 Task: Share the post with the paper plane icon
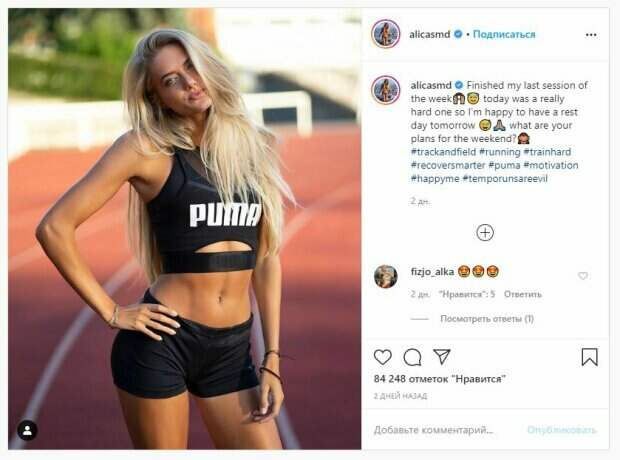pyautogui.click(x=442, y=356)
